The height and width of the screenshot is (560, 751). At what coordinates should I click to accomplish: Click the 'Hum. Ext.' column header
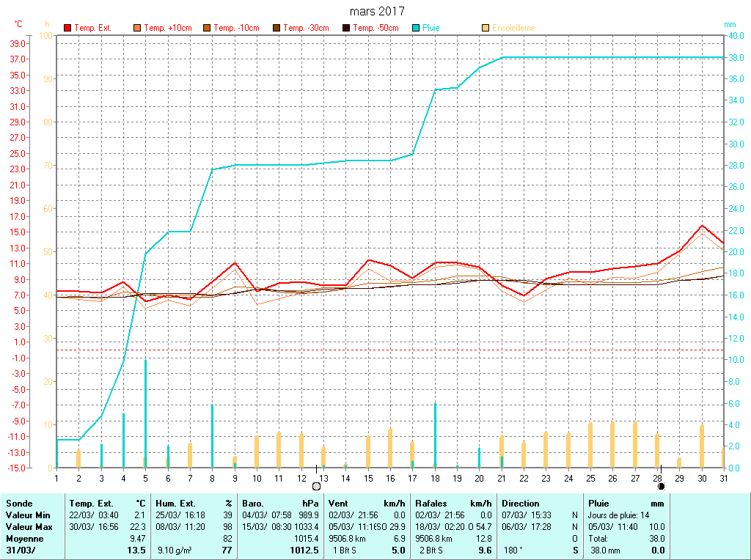[176, 504]
